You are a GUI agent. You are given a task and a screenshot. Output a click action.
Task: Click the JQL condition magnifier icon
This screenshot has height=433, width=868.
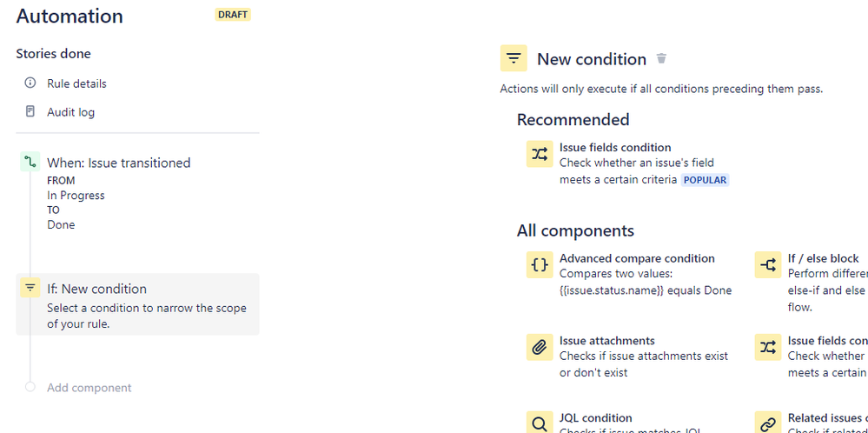pos(540,423)
